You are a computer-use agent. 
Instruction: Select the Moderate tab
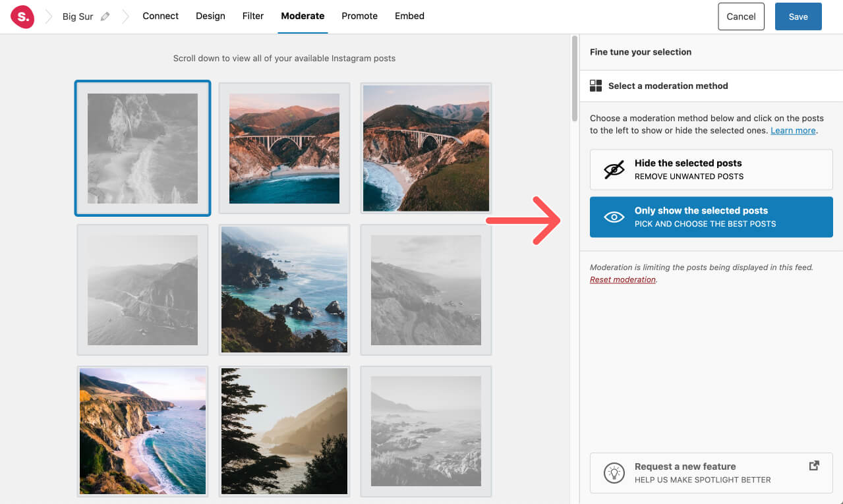tap(303, 16)
